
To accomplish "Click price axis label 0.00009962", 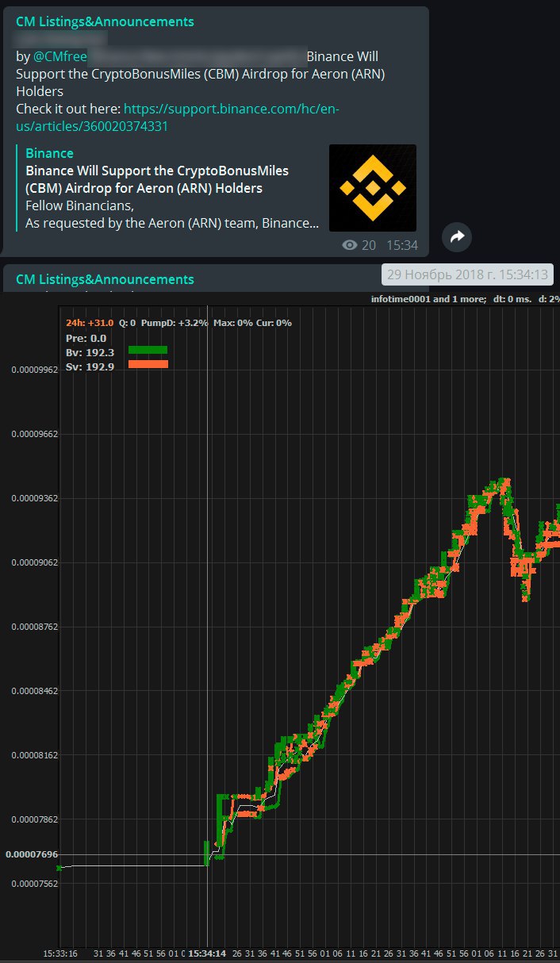I will 34,370.
